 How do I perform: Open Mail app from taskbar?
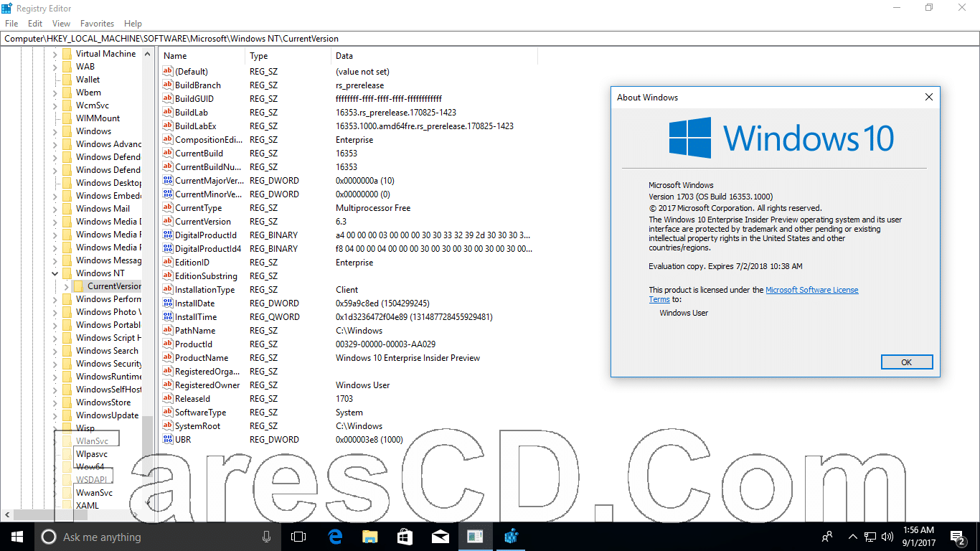tap(440, 537)
